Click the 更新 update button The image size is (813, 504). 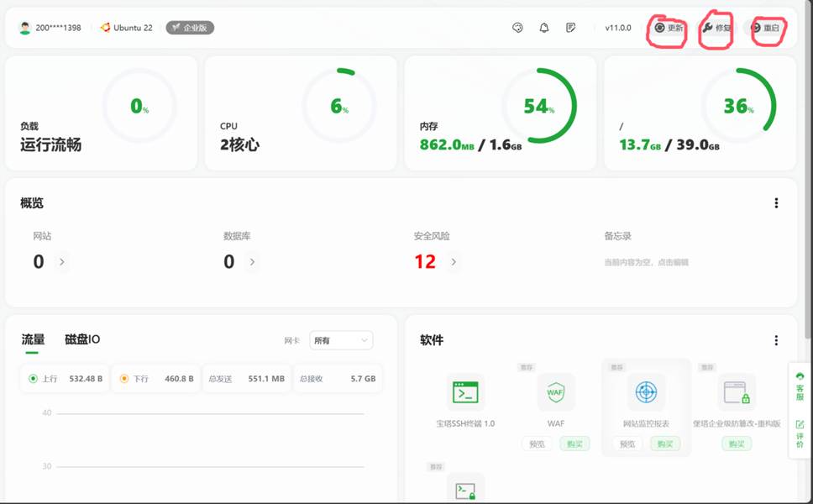click(x=669, y=28)
